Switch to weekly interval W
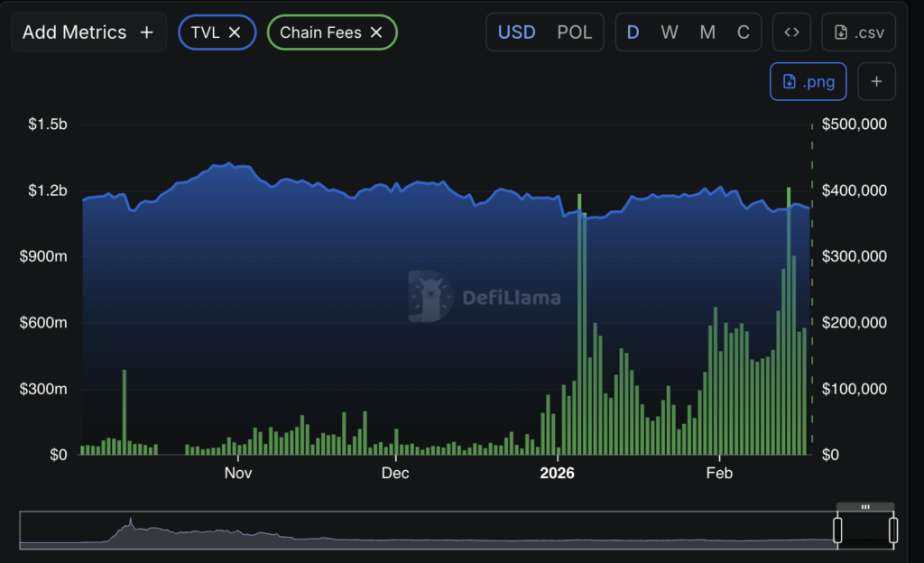The height and width of the screenshot is (563, 924). 670,32
